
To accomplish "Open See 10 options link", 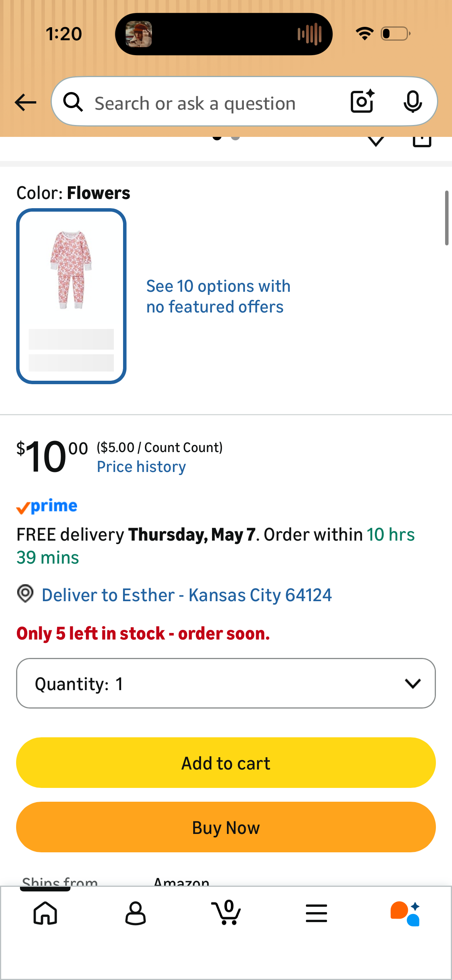I will [x=218, y=296].
